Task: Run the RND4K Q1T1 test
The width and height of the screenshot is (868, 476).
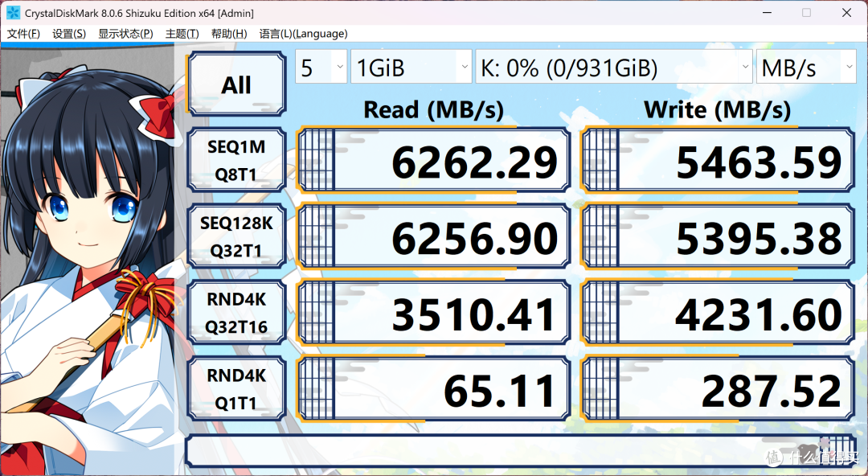Action: tap(236, 389)
